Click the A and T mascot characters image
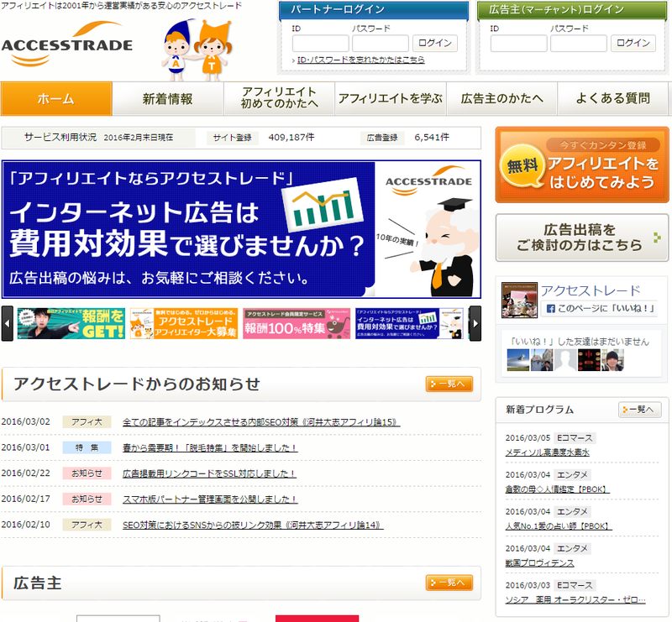The height and width of the screenshot is (622, 672). pyautogui.click(x=197, y=50)
